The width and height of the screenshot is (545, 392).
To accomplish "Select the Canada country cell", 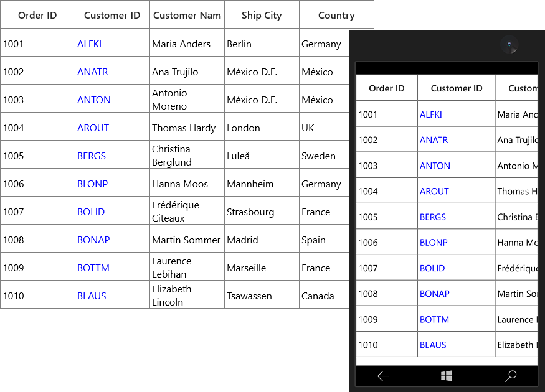I will coord(325,296).
